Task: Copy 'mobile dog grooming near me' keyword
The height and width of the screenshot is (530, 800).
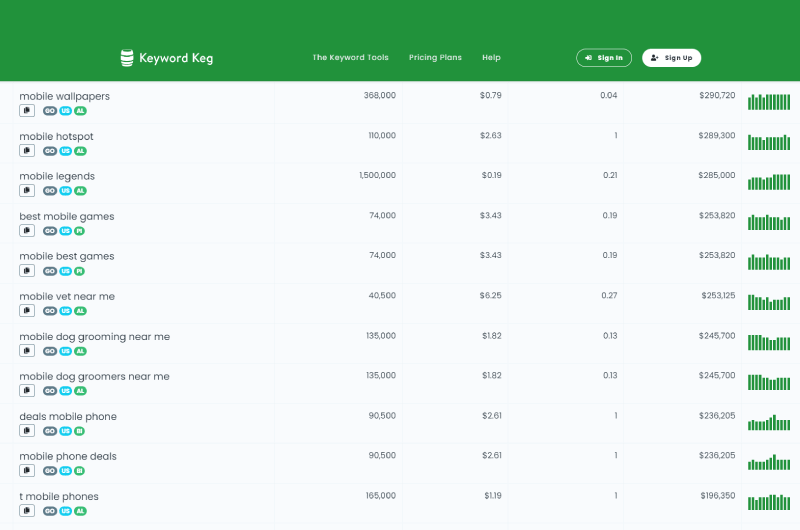Action: (x=27, y=351)
